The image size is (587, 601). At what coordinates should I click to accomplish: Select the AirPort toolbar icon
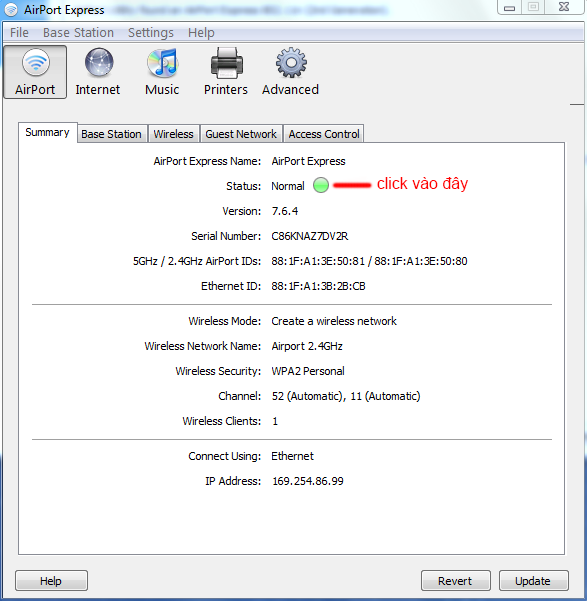[x=35, y=72]
